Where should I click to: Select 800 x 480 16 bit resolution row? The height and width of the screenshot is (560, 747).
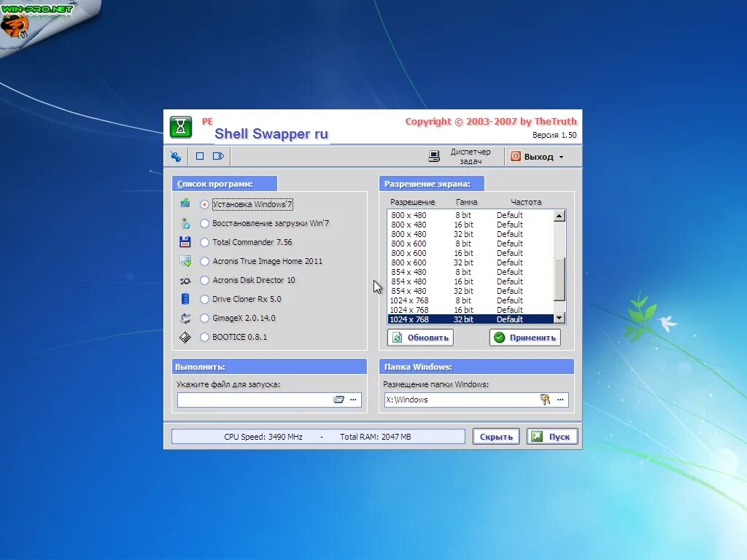471,225
